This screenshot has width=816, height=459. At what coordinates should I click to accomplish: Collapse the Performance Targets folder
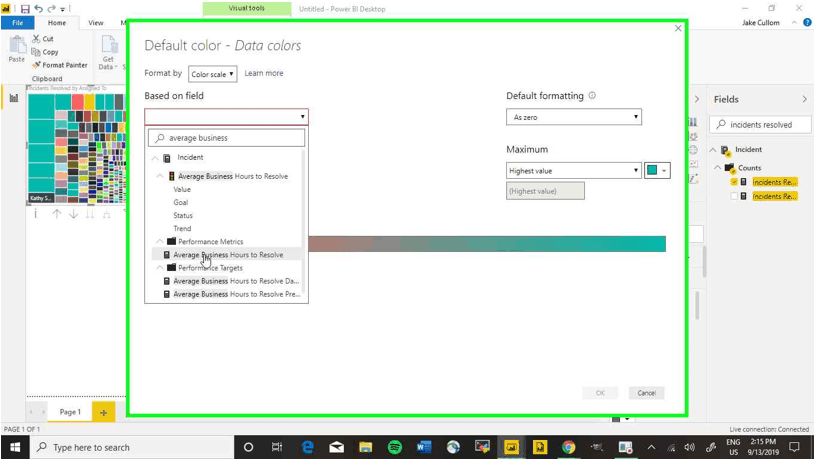[x=160, y=267]
